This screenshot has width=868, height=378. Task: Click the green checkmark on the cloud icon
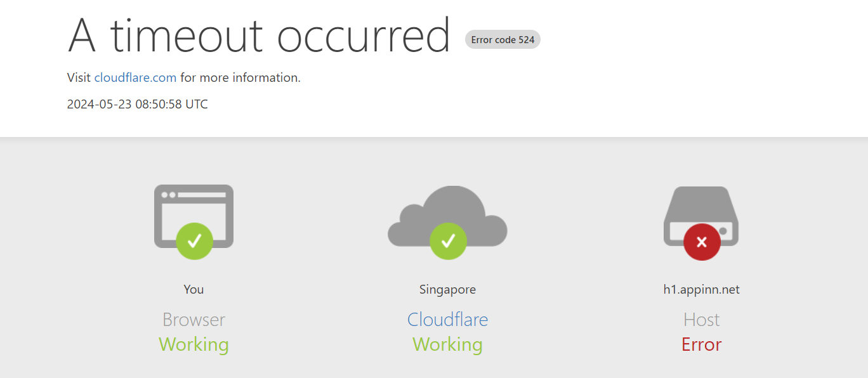click(x=448, y=241)
